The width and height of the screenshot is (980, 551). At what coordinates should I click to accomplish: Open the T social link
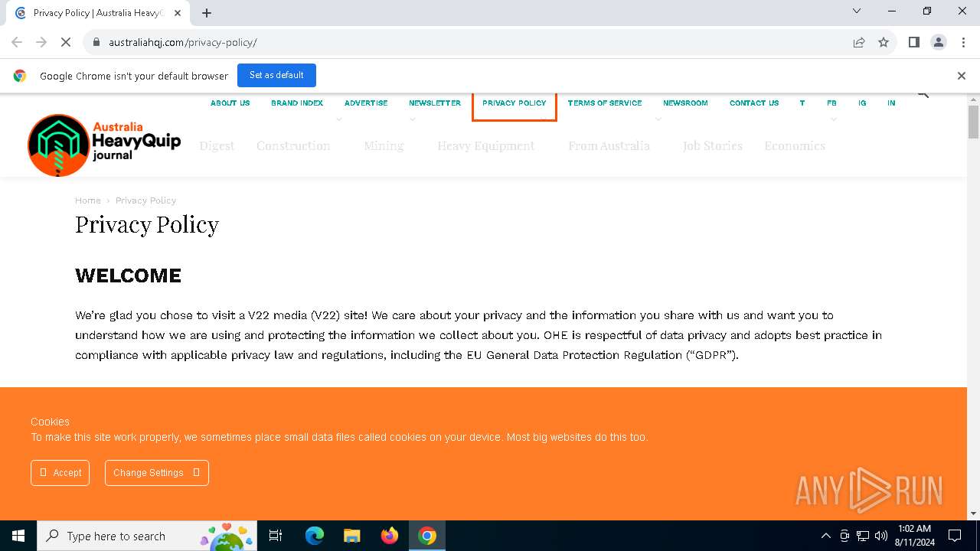(x=802, y=103)
